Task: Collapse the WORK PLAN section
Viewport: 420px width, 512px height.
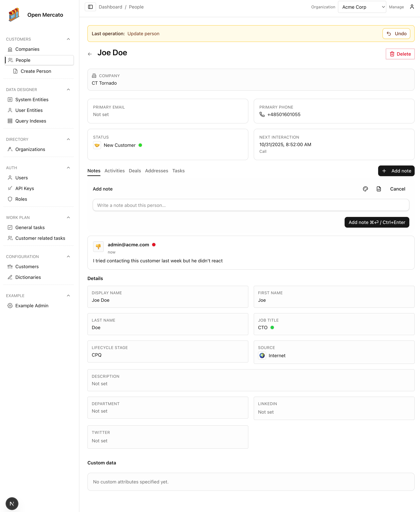Action: click(x=68, y=217)
